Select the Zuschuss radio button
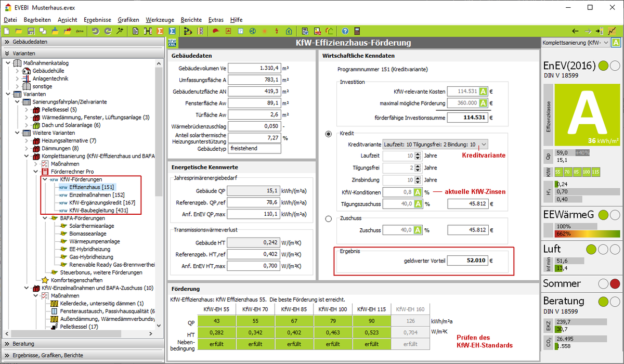Image resolution: width=624 pixels, height=364 pixels. coord(328,219)
